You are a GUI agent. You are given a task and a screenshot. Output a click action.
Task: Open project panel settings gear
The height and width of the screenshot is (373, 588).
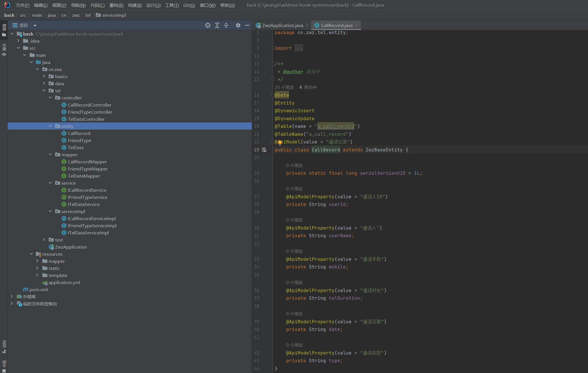[x=238, y=25]
